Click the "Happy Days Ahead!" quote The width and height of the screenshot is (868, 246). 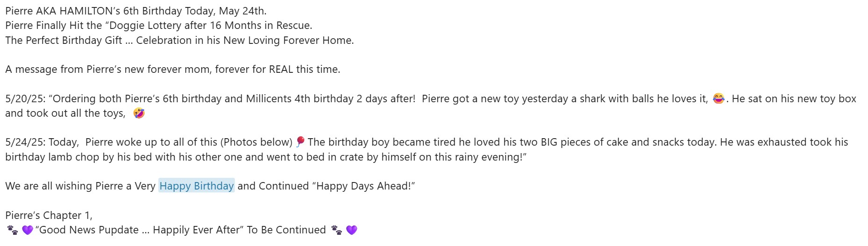(365, 186)
